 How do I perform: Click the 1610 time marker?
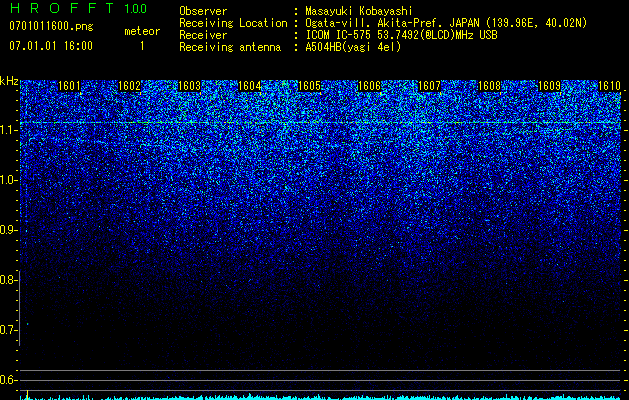pyautogui.click(x=609, y=86)
